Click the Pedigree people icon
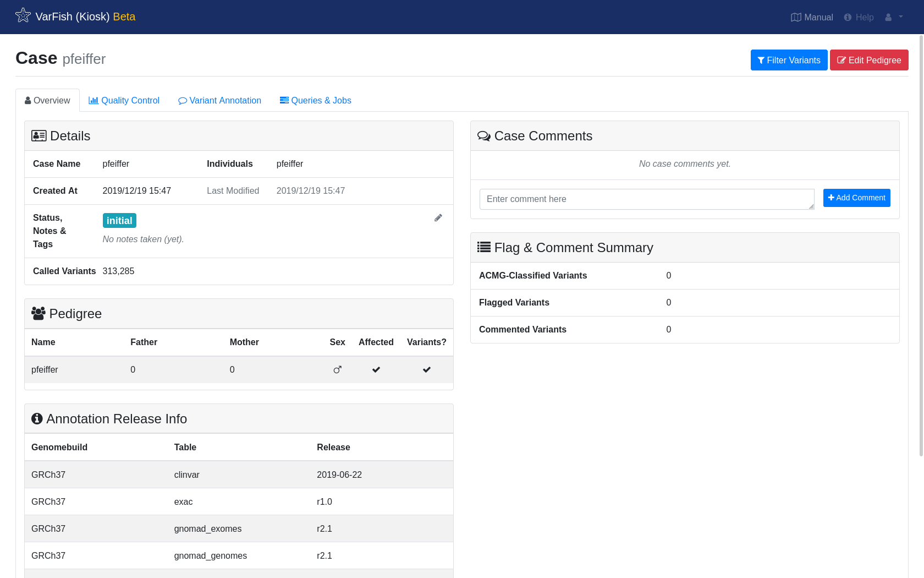The height and width of the screenshot is (578, 924). tap(38, 313)
